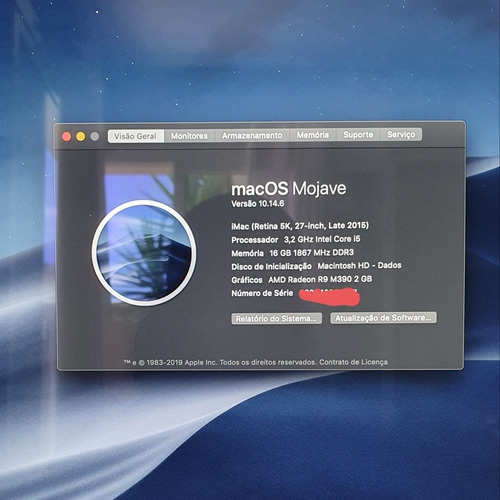Click 3,2 GHz Intel Core i5 value

tap(322, 239)
